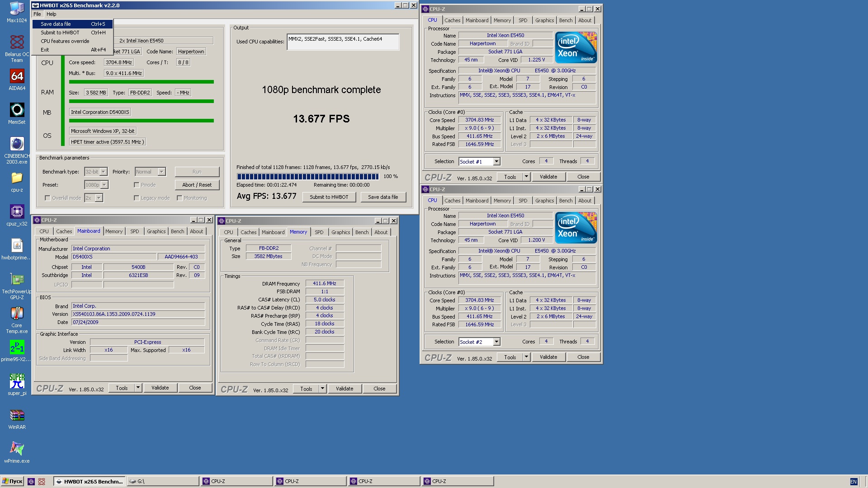Screen dimensions: 868x488
Task: Click Intel Xeon logo in Socket #1 CPU-Z
Action: [576, 47]
